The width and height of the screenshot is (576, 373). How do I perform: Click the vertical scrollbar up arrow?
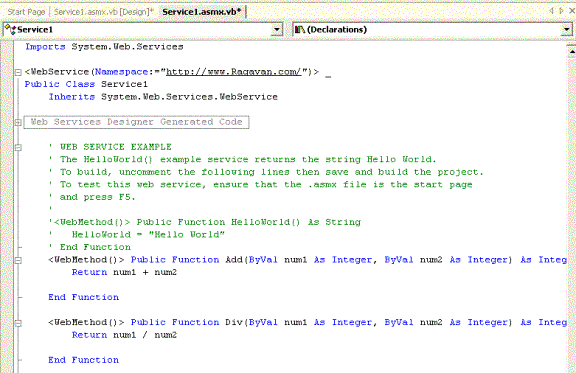pos(572,52)
